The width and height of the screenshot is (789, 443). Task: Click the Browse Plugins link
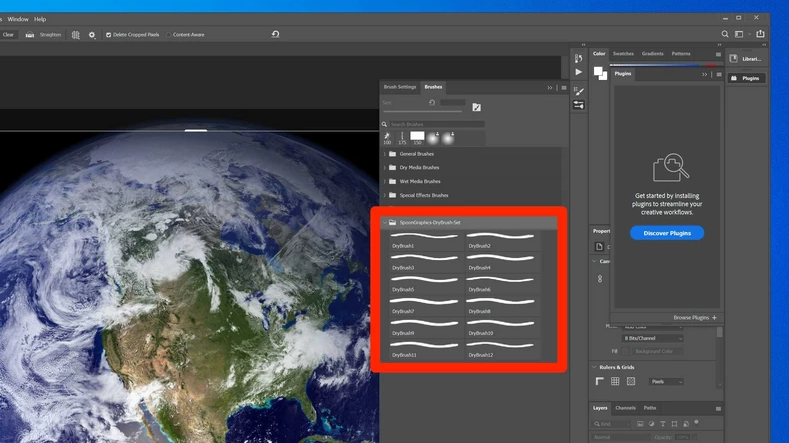click(x=695, y=318)
